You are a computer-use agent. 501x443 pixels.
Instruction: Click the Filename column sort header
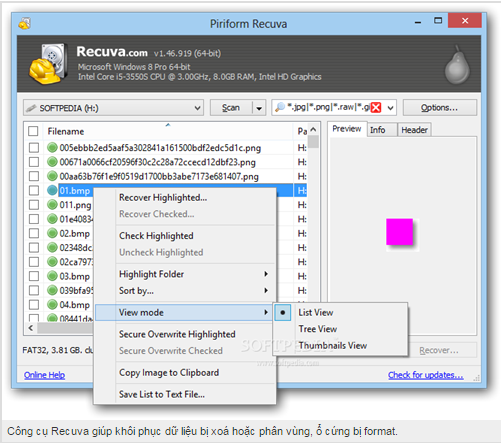168,131
